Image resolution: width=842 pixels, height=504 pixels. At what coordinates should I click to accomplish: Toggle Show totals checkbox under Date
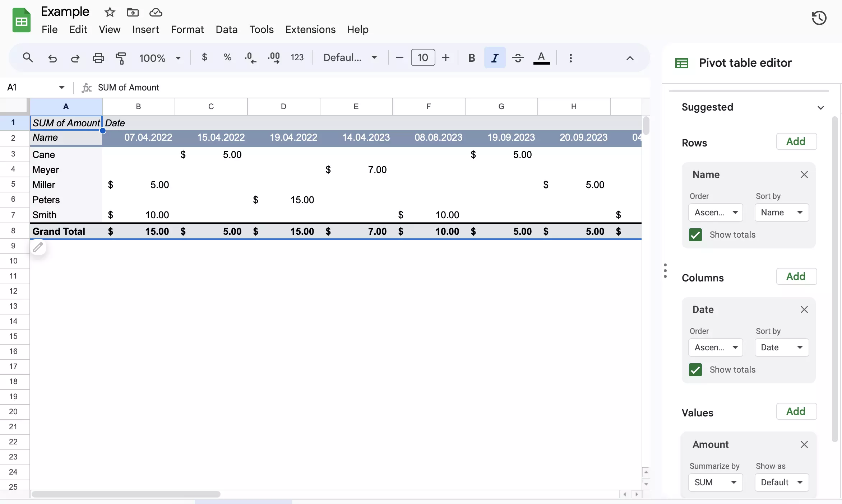(695, 370)
